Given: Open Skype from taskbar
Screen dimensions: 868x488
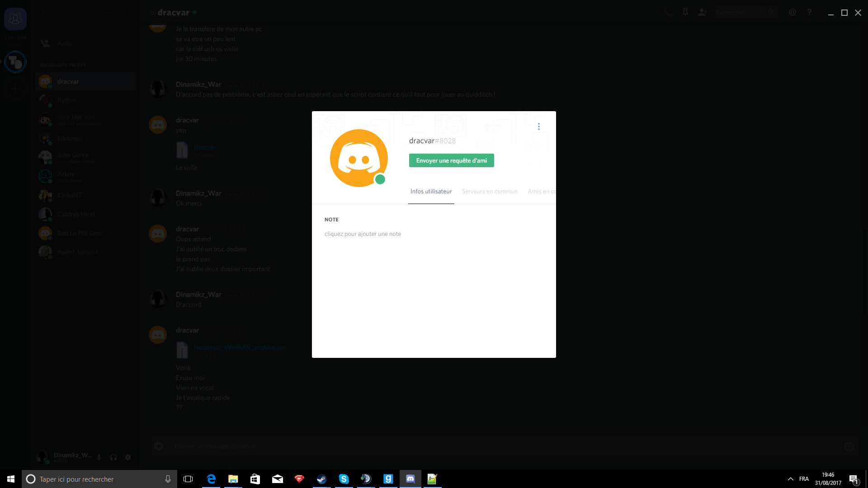Looking at the screenshot, I should [344, 479].
